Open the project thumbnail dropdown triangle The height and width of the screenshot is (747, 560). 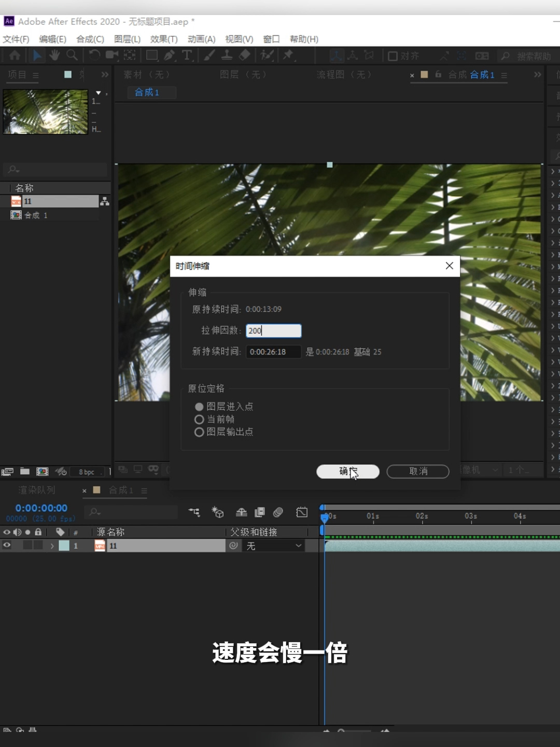(x=99, y=93)
